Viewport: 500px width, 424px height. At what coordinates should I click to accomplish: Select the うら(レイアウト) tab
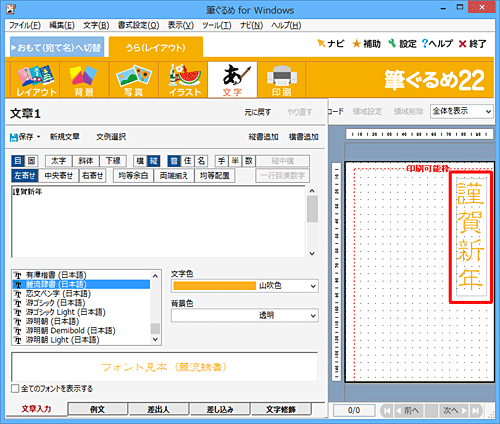pos(156,47)
